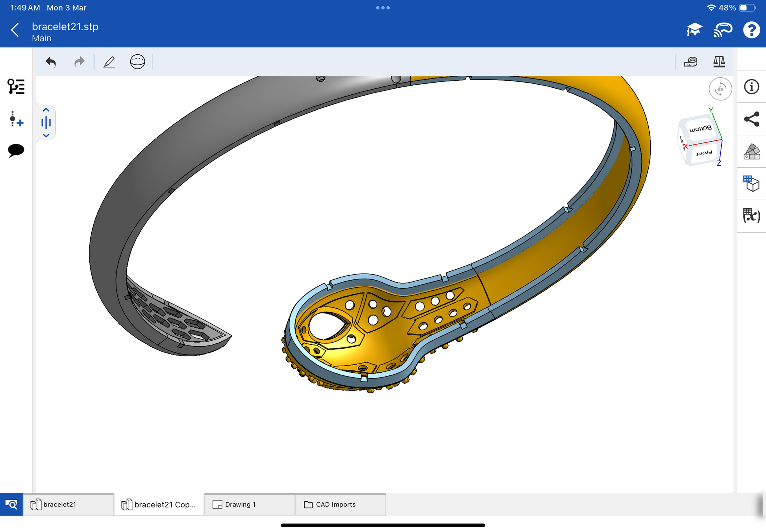
Task: Open the insert feature plus menu
Action: 16,119
